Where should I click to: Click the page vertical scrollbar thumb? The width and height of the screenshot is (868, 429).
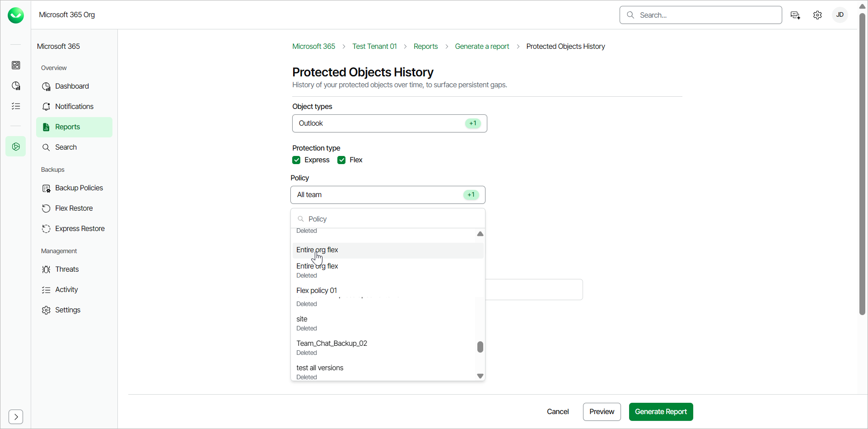pyautogui.click(x=862, y=164)
